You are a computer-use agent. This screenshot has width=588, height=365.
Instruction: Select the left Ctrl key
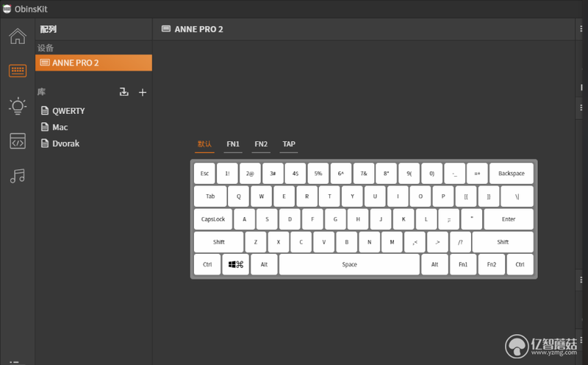point(207,265)
